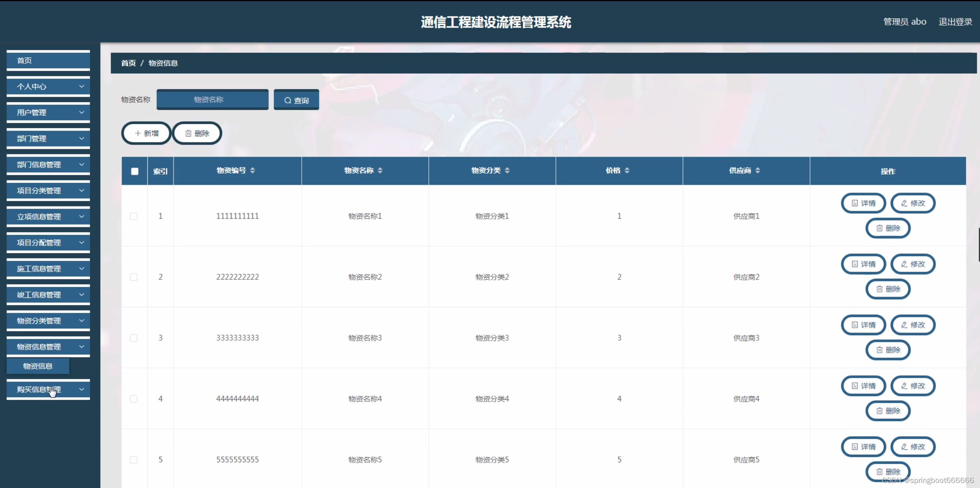Sort table by 价格 column arrows

pyautogui.click(x=627, y=170)
